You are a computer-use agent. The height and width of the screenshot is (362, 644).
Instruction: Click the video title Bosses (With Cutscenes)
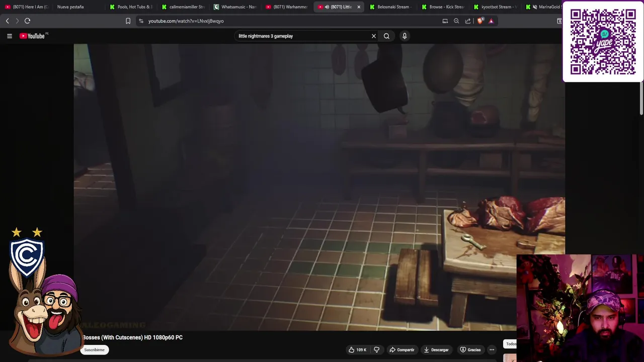coord(132,337)
